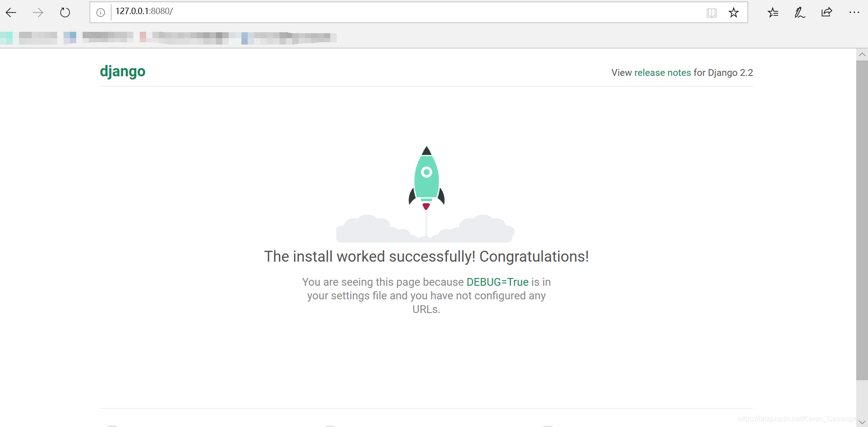Click the forward navigation arrow

pyautogui.click(x=38, y=13)
